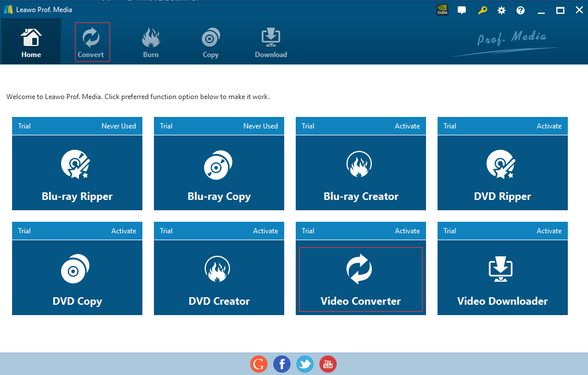Open the Blu-ray Copy module
Screen dimensions: 588x375
click(219, 173)
